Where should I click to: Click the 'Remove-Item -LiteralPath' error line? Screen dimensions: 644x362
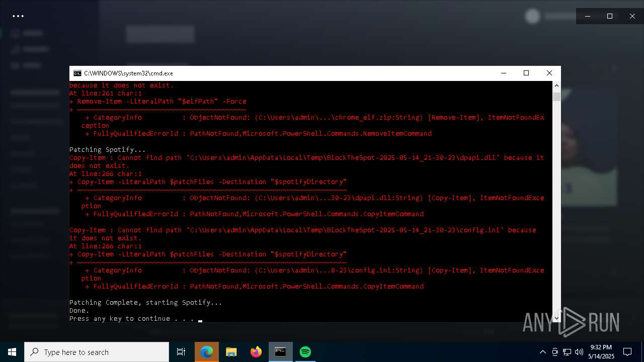tap(157, 101)
